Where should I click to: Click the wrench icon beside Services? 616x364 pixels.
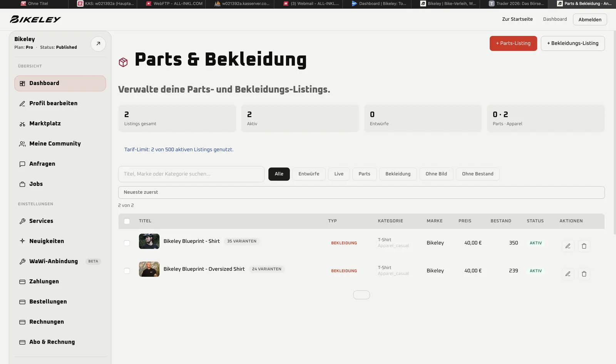click(22, 221)
